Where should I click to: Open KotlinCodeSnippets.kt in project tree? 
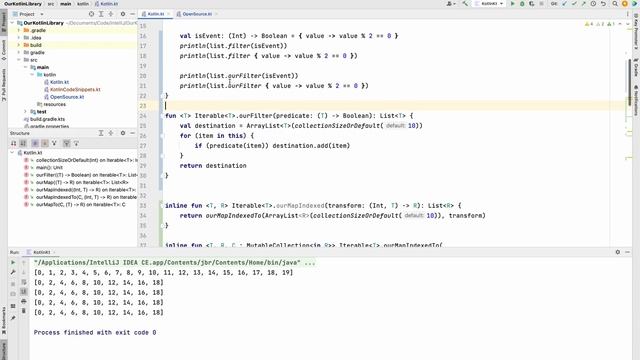pyautogui.click(x=75, y=89)
